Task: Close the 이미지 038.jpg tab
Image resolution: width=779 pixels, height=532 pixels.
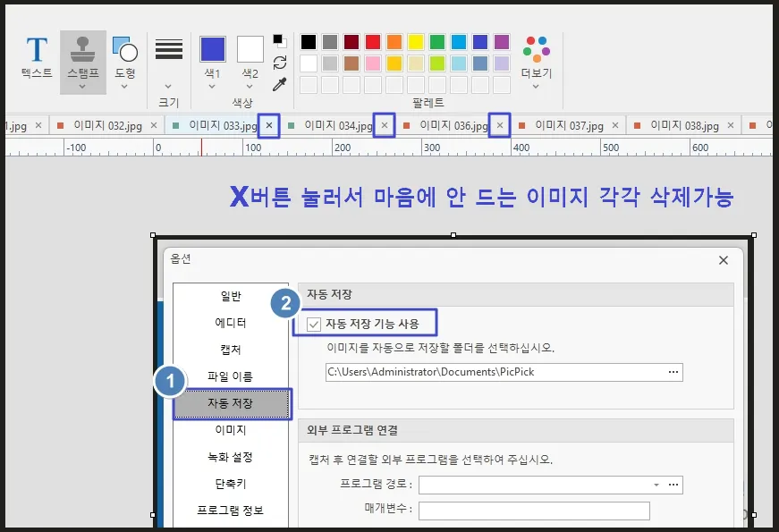Action: pyautogui.click(x=731, y=126)
